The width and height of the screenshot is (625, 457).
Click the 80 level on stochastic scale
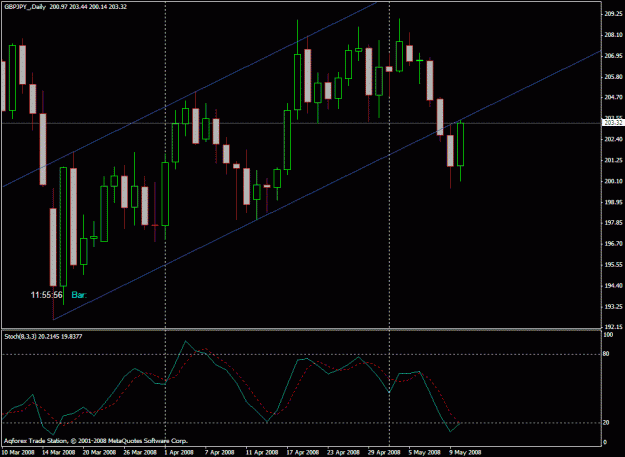[x=607, y=354]
